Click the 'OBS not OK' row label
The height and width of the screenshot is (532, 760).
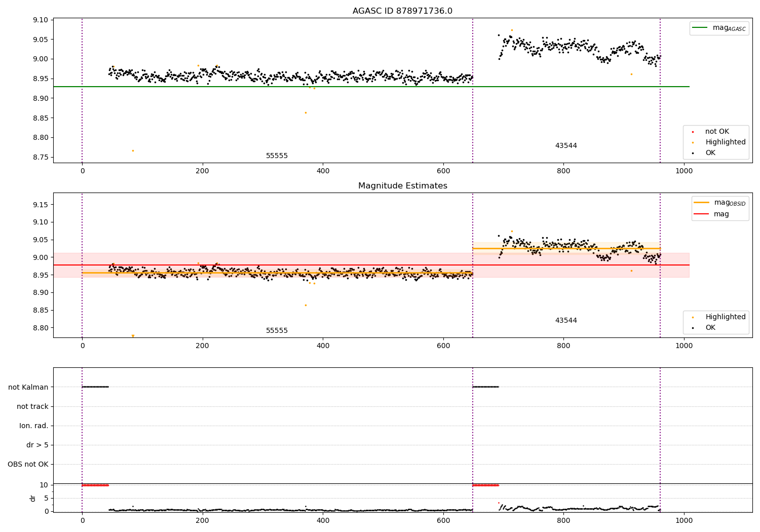28,464
